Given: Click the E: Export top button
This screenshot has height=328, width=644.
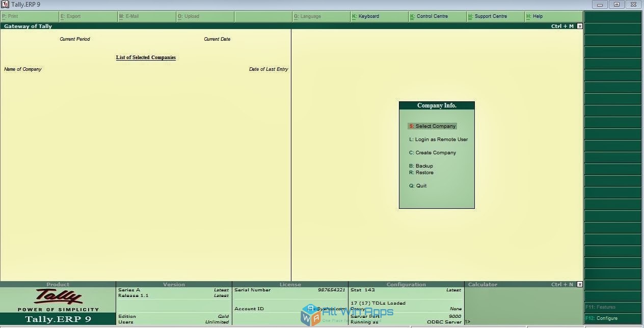Looking at the screenshot, I should pos(88,16).
